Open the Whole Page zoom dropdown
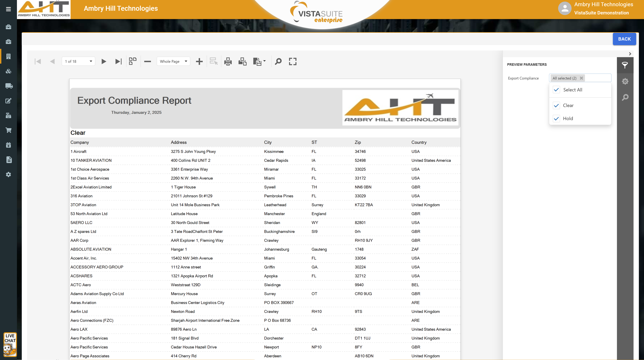644x360 pixels. coord(186,62)
